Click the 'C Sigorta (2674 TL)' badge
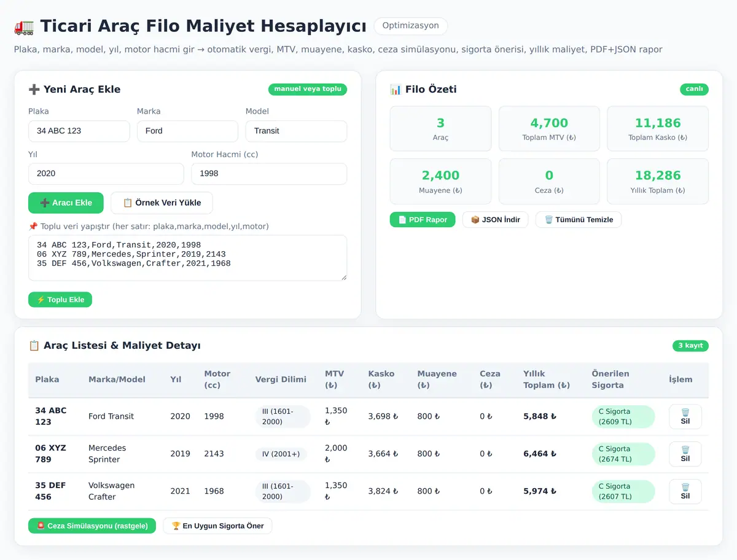This screenshot has height=560, width=737. tap(623, 454)
